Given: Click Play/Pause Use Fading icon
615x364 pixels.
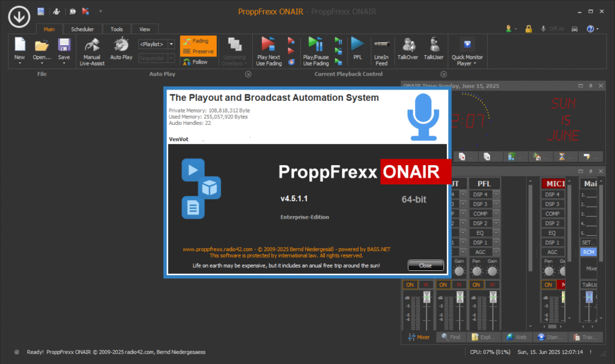Looking at the screenshot, I should (x=315, y=46).
